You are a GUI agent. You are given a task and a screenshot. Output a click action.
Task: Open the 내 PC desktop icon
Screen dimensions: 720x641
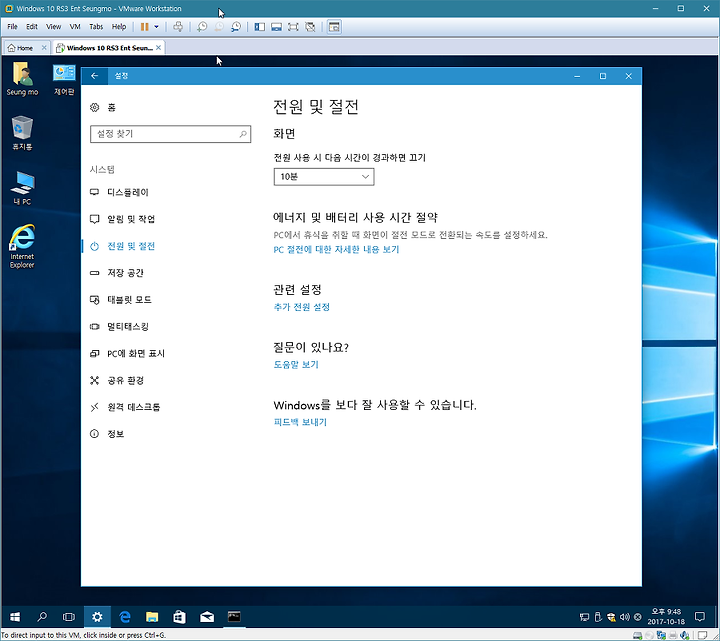[22, 188]
